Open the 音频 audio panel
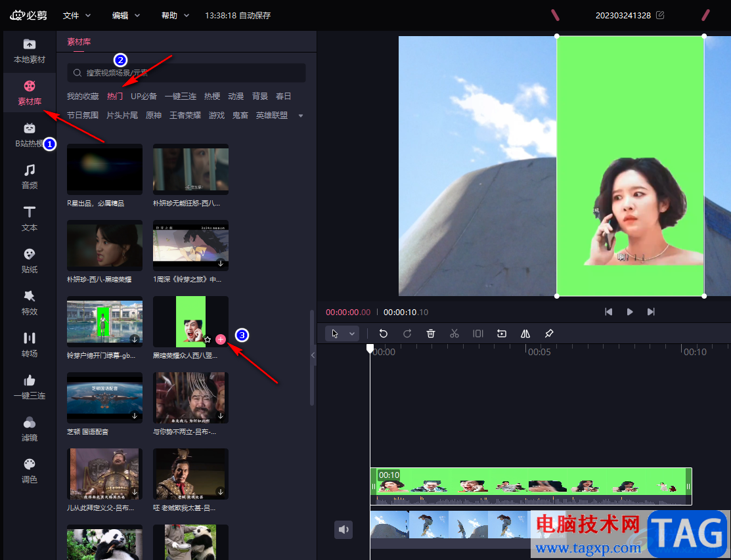Image resolution: width=731 pixels, height=560 pixels. click(30, 177)
